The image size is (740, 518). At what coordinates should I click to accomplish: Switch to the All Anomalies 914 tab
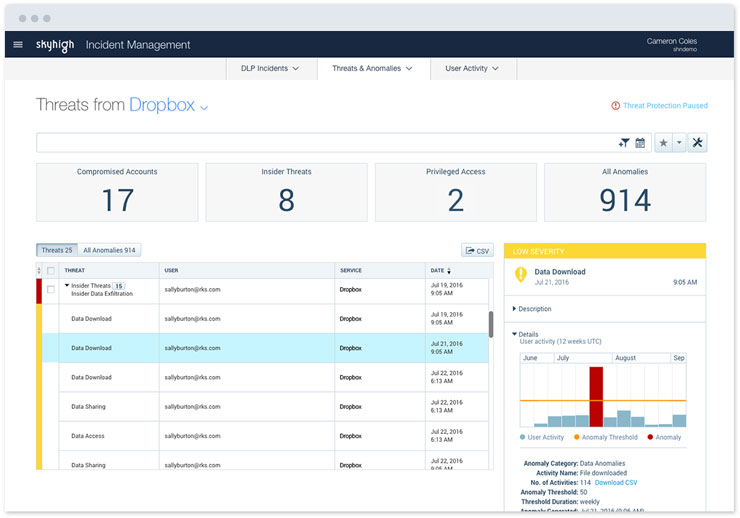click(x=109, y=250)
